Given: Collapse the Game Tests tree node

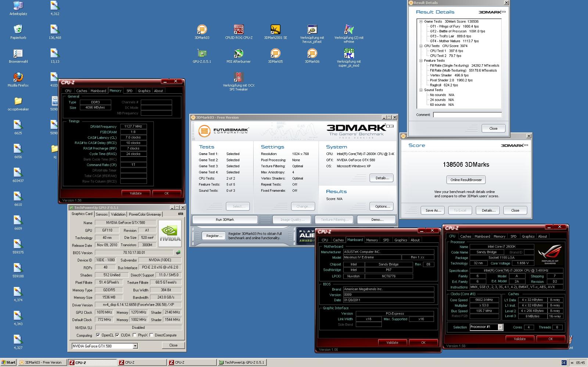Looking at the screenshot, I should point(421,22).
